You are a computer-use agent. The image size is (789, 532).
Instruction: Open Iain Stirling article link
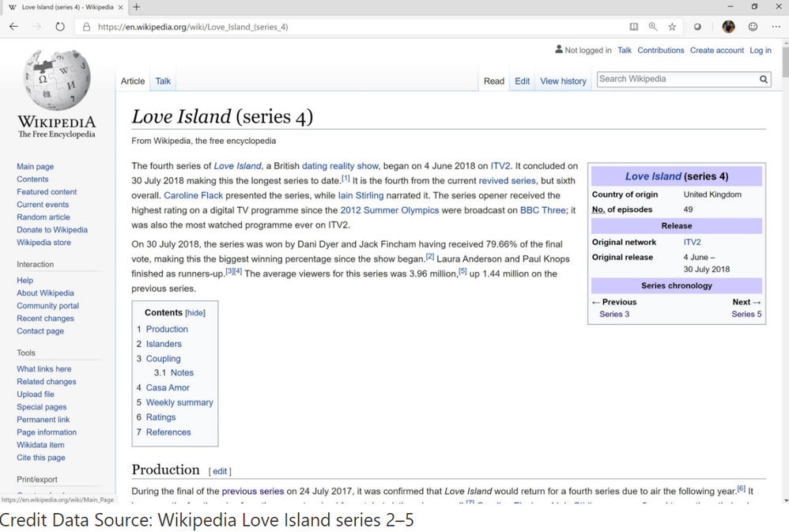(361, 195)
